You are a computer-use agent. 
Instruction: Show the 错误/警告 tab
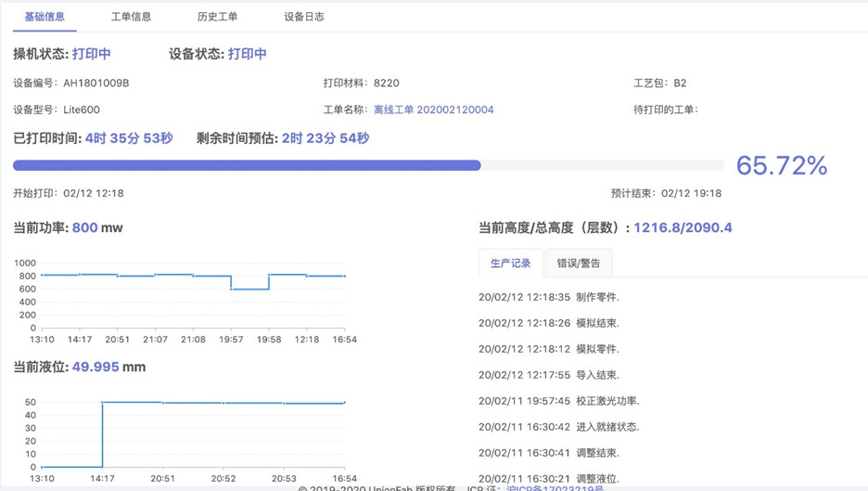click(x=578, y=264)
